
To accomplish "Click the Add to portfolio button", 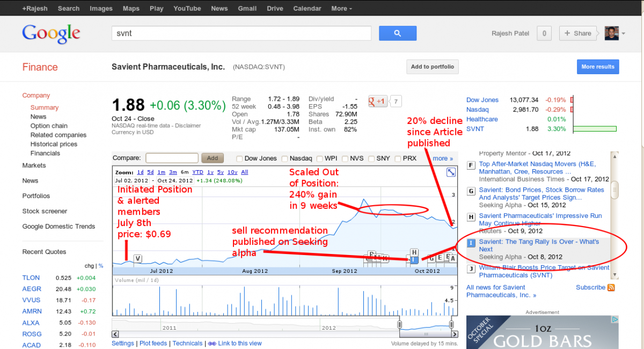I will coord(433,67).
